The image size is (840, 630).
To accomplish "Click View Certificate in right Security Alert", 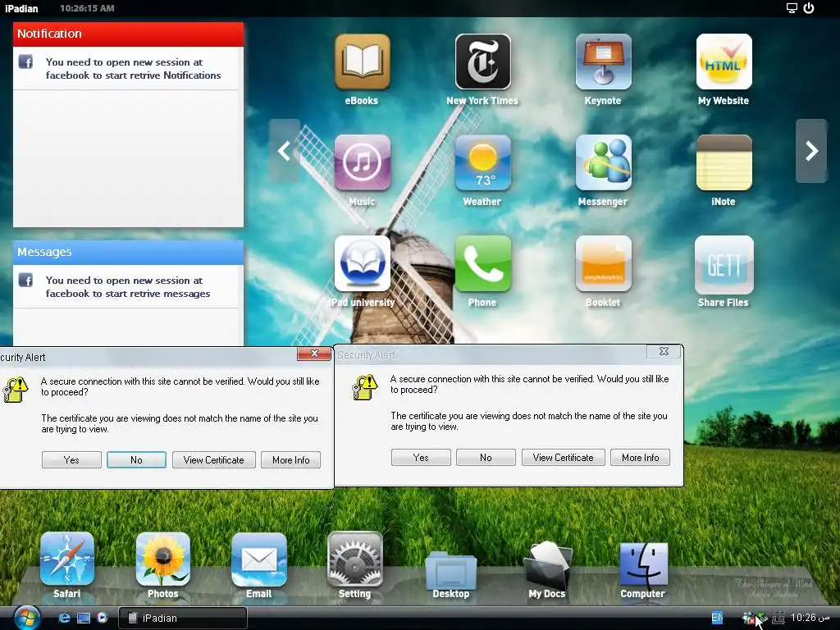I will point(563,458).
